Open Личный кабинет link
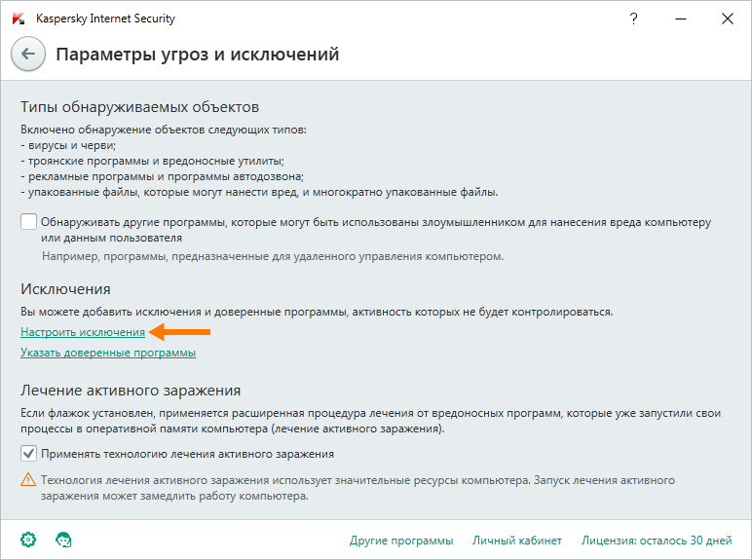 516,541
